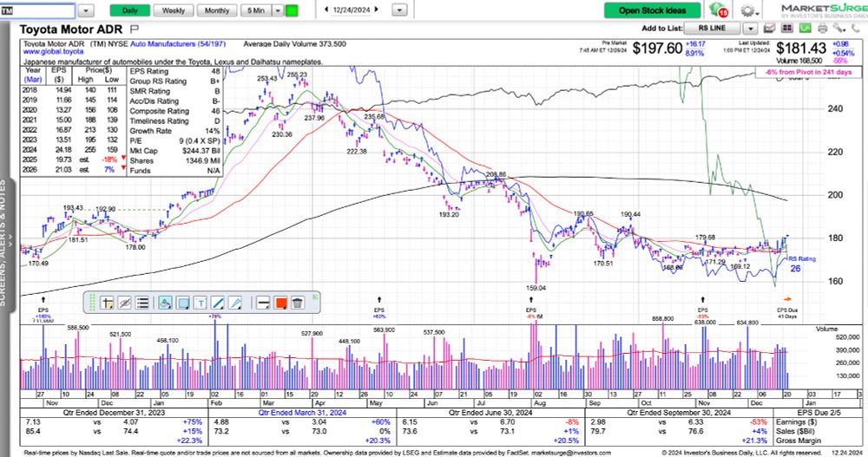The width and height of the screenshot is (868, 457).
Task: Open the Add to List dropdown arrow
Action: [750, 29]
